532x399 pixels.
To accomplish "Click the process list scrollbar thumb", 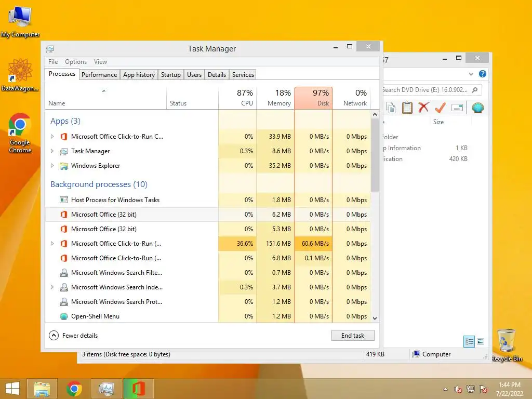I will 375,155.
